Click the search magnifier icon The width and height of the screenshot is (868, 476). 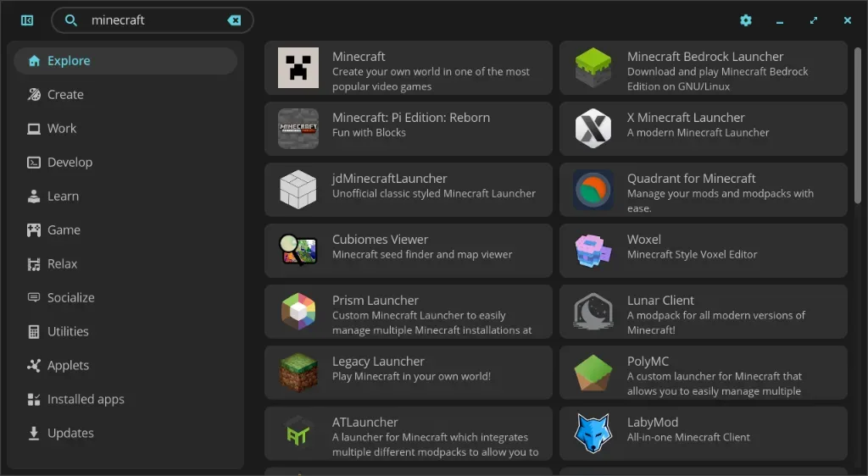coord(71,20)
